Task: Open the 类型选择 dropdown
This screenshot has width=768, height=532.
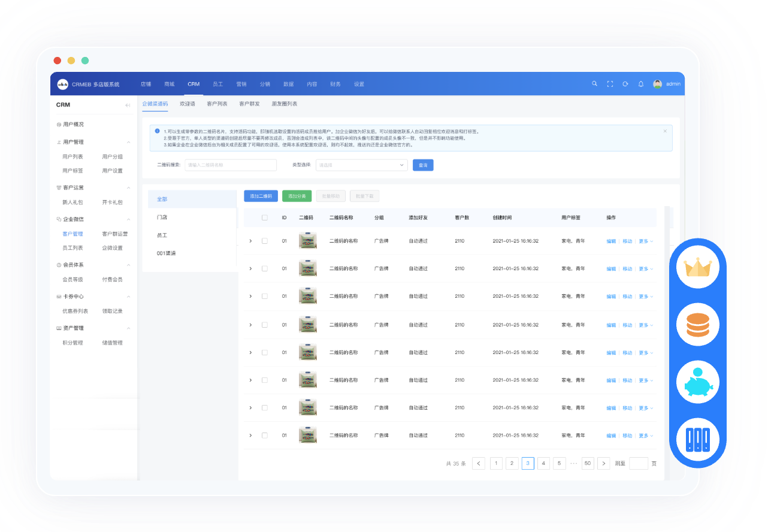Action: [361, 165]
